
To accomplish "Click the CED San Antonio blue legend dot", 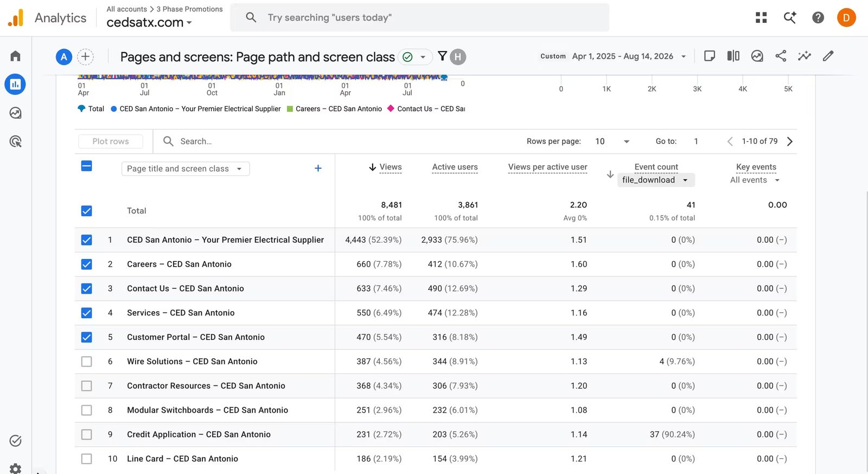I will 114,109.
